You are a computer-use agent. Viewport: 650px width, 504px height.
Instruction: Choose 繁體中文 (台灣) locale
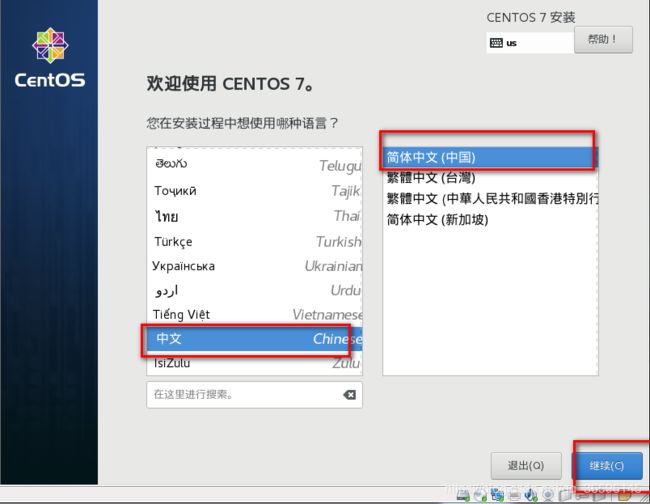490,178
